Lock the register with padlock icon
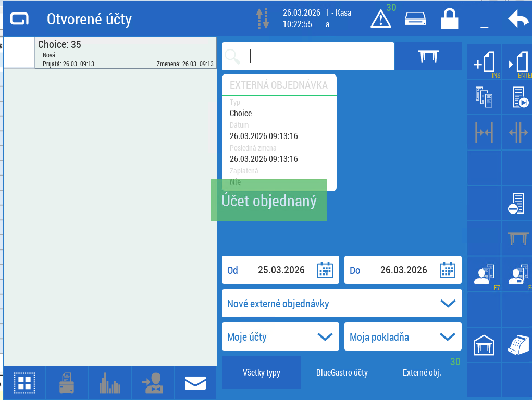The height and width of the screenshot is (400, 532). 449,19
